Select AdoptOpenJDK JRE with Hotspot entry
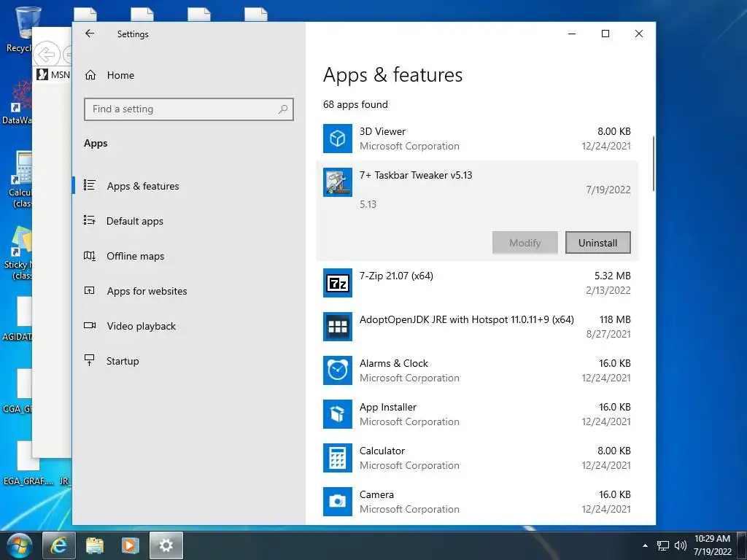The image size is (747, 560). 467,319
